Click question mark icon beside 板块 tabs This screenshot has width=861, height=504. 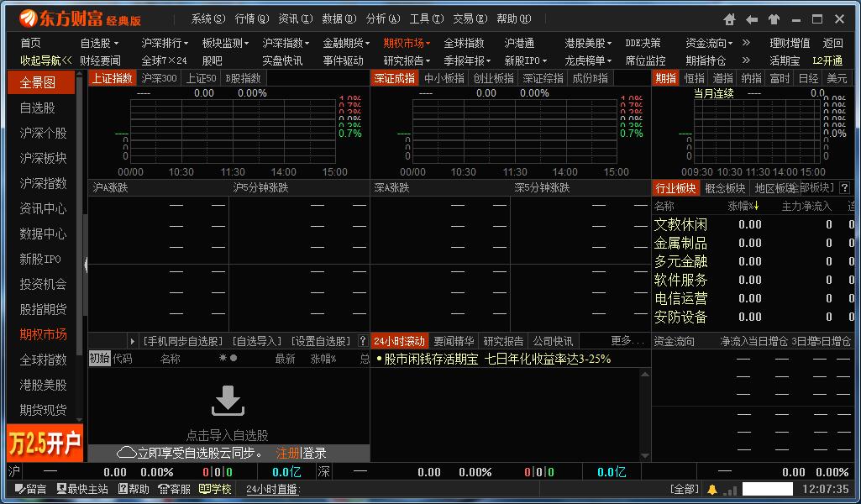tap(844, 188)
